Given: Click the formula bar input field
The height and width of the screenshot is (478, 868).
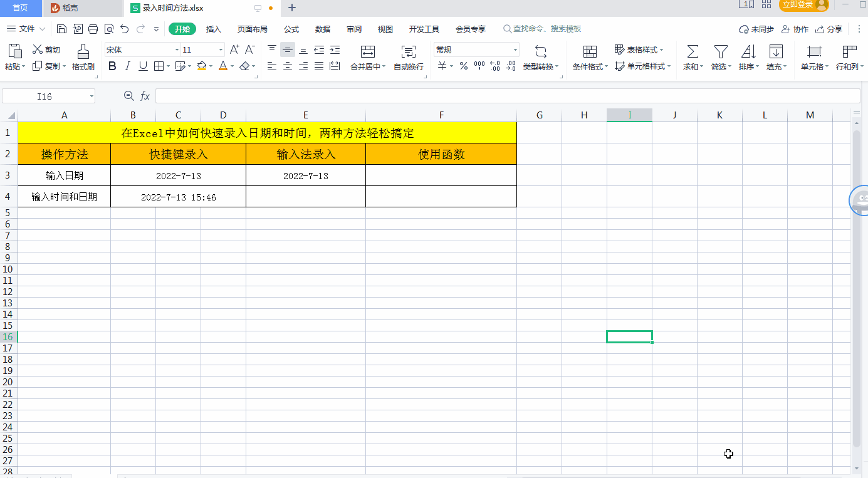Looking at the screenshot, I should [x=508, y=96].
